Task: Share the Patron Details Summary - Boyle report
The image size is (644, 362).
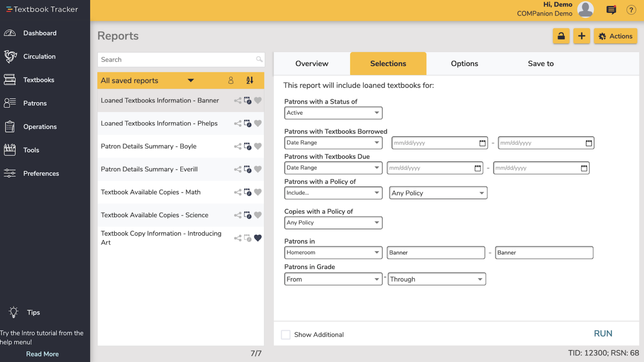Action: pos(237,146)
